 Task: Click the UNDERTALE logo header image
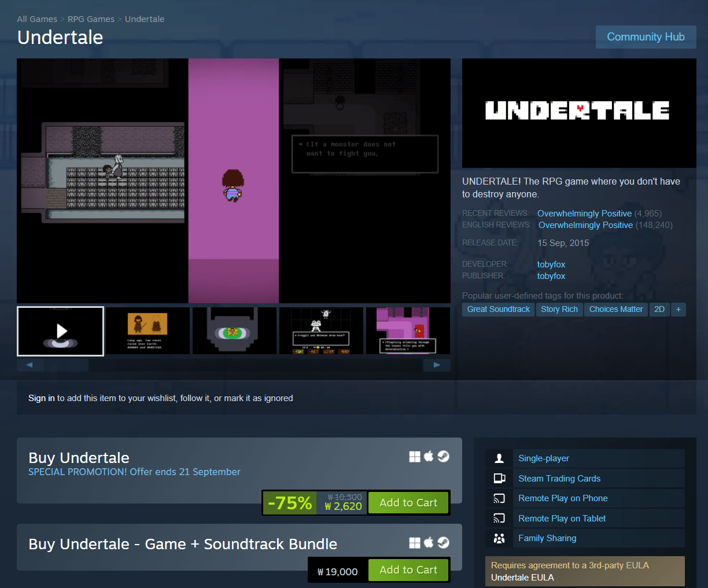[x=579, y=113]
